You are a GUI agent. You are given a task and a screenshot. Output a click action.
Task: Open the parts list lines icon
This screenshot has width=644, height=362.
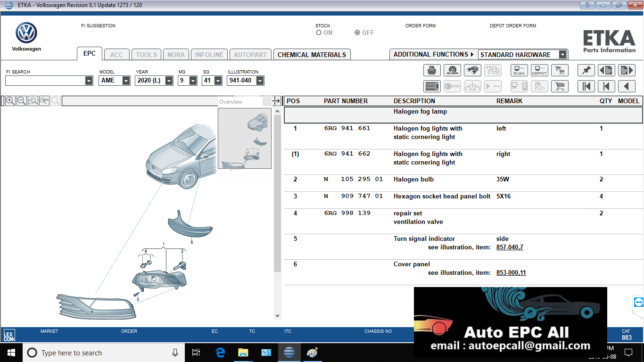[x=432, y=86]
